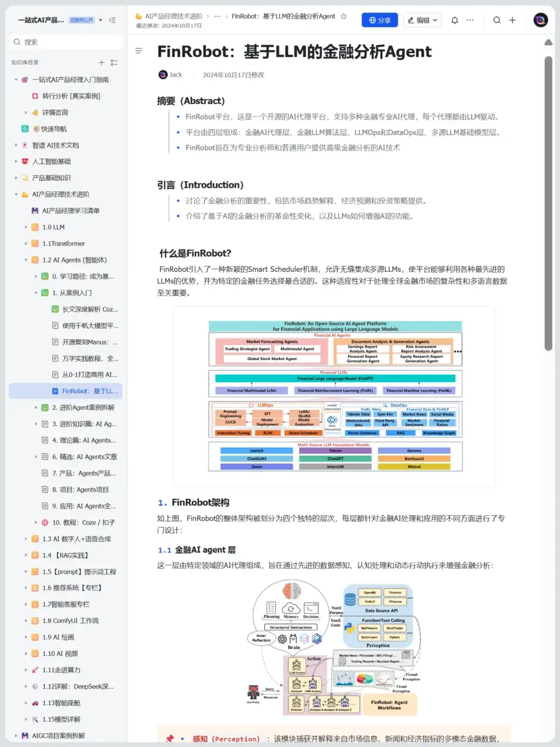Viewport: 560px width, 747px height.
Task: Expand the 1.4 【RAG实践】 tree node
Action: tap(26, 555)
